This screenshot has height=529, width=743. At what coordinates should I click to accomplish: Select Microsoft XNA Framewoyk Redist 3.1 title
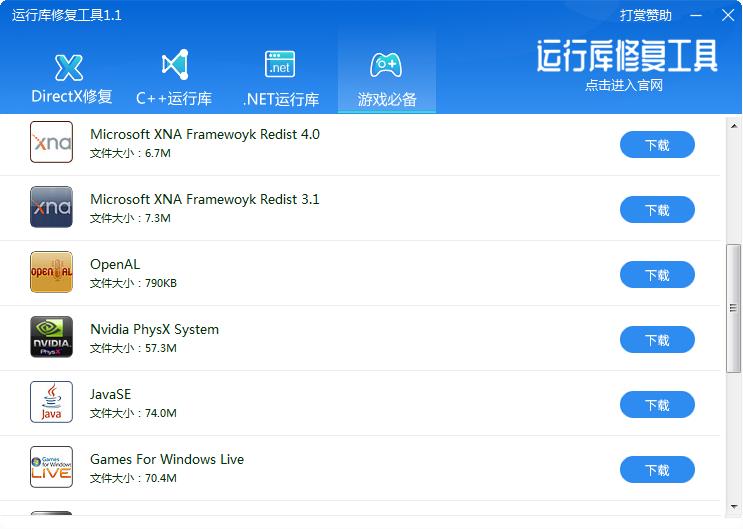point(205,199)
